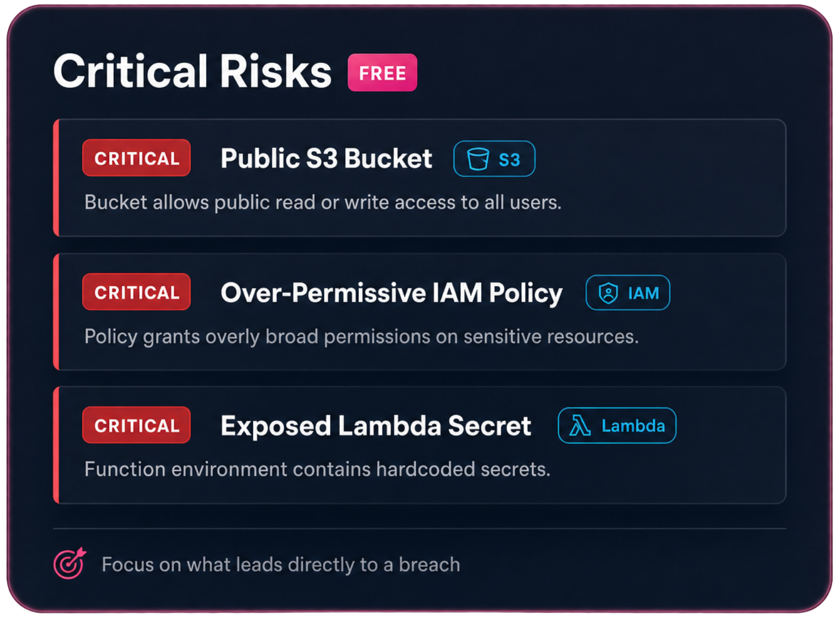Click the S3 bucket icon
This screenshot has width=840, height=620.
point(478,159)
